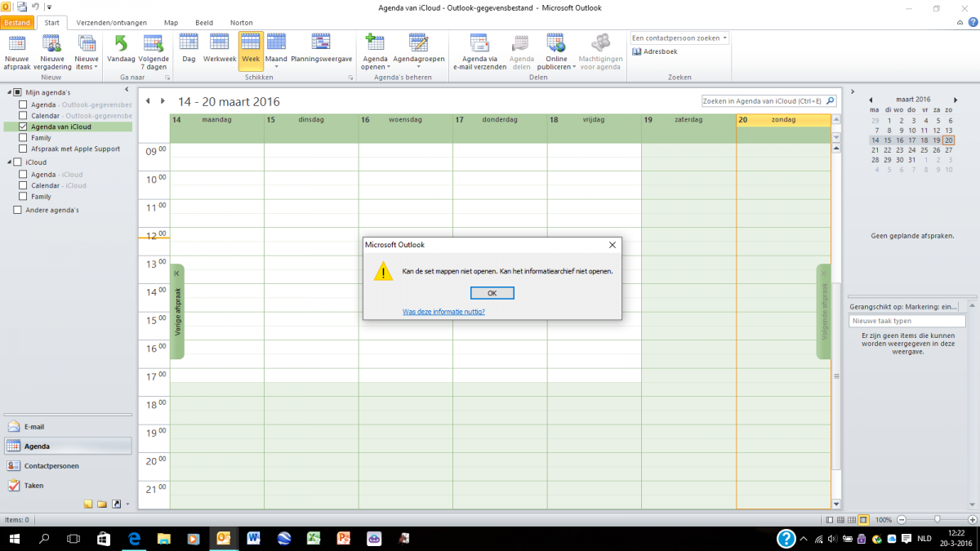This screenshot has width=980, height=551.
Task: Click the zoom in plus button
Action: pyautogui.click(x=971, y=519)
